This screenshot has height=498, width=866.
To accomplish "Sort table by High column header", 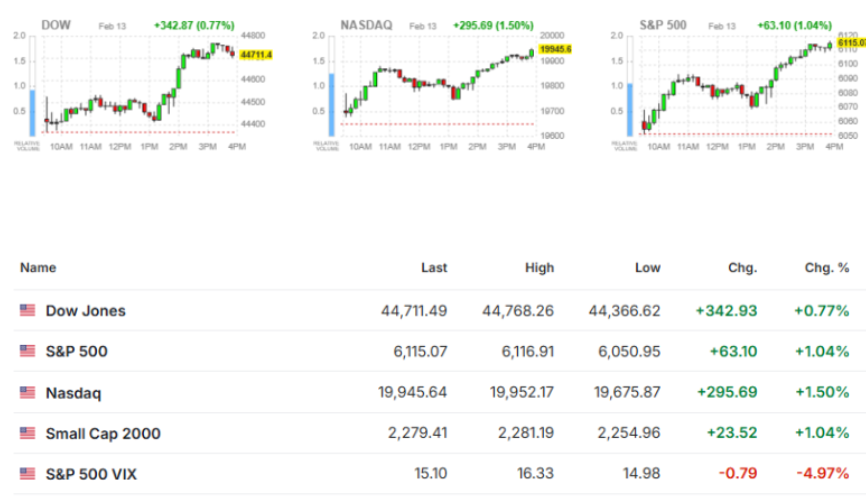I will pyautogui.click(x=539, y=268).
